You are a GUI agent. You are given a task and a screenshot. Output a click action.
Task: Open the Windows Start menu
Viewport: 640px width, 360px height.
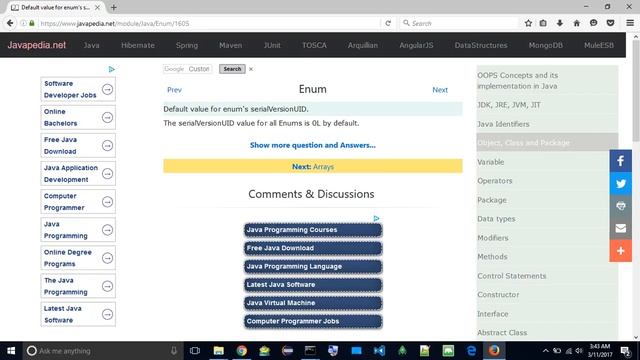(11, 351)
